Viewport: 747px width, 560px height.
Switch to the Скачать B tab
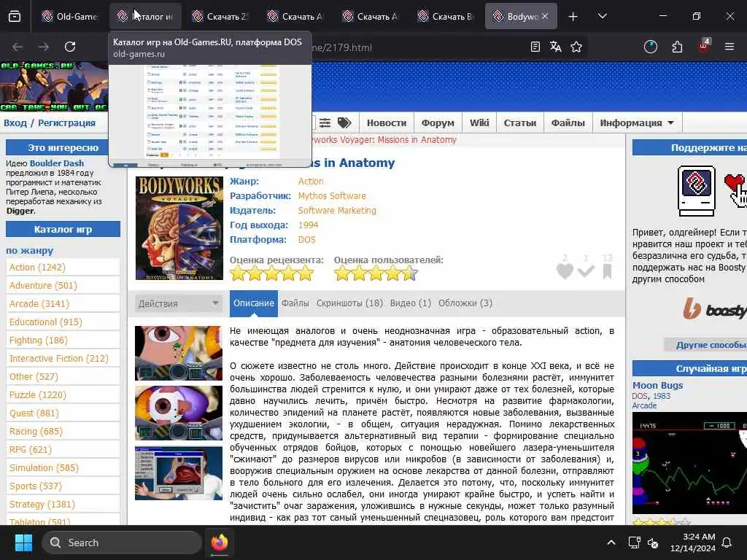pos(446,16)
